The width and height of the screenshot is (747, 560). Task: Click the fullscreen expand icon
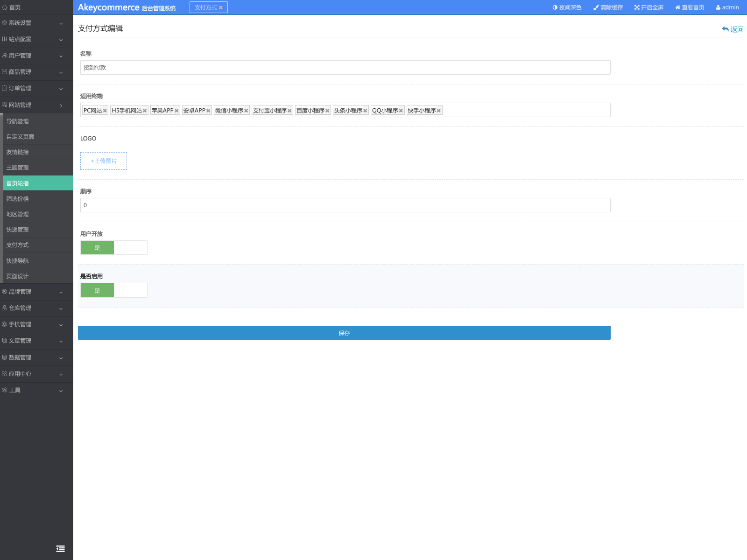(x=637, y=7)
